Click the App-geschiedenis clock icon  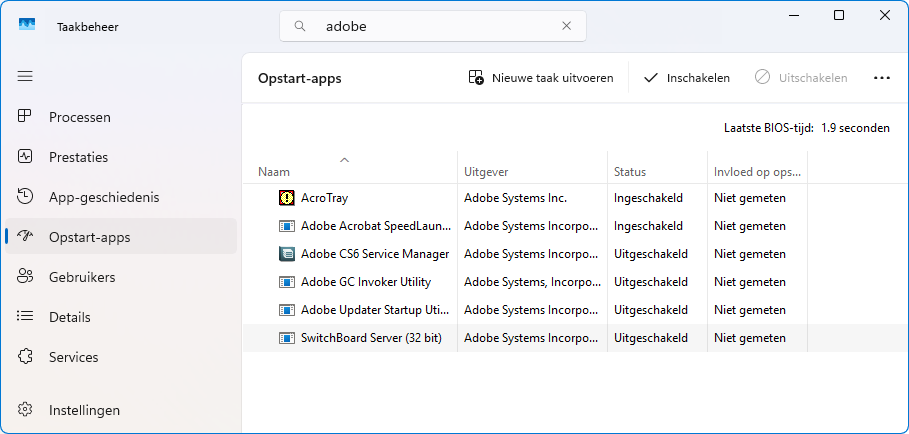(26, 197)
